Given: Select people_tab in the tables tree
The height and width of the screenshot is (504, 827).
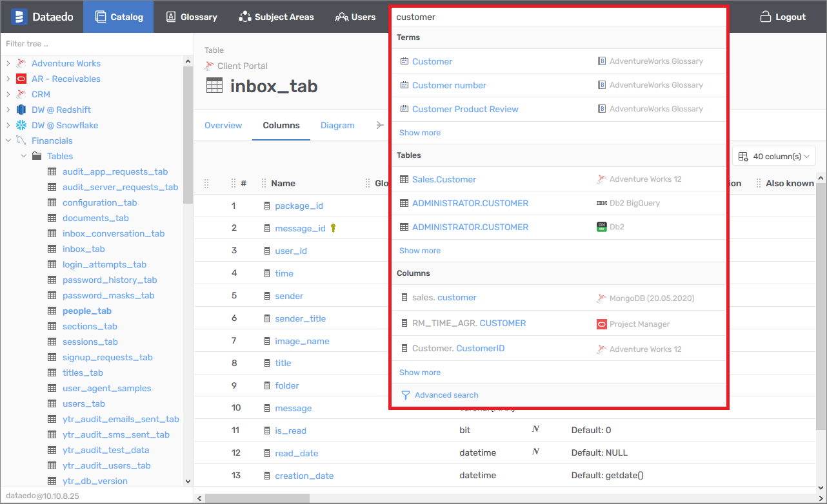Looking at the screenshot, I should 86,311.
